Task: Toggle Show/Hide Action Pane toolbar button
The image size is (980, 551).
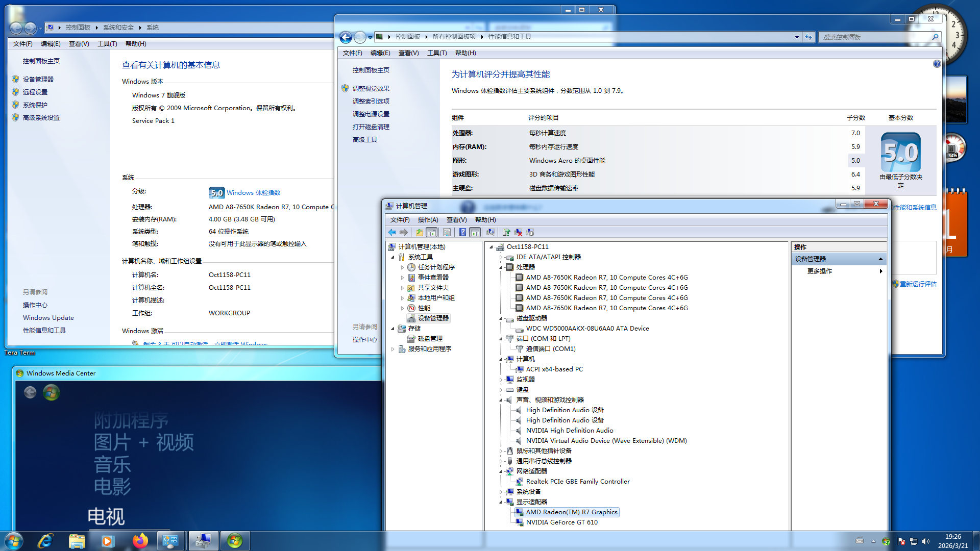Action: click(475, 233)
